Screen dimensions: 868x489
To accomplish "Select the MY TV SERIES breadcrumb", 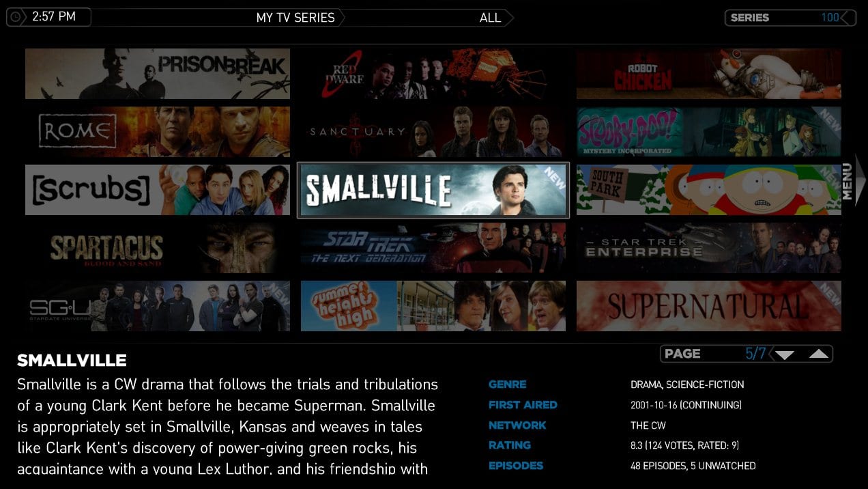I will (x=295, y=18).
